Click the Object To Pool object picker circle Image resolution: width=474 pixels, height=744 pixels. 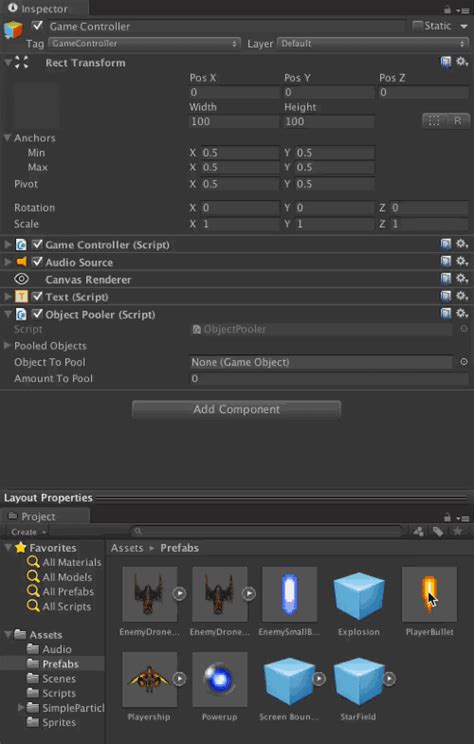click(464, 362)
